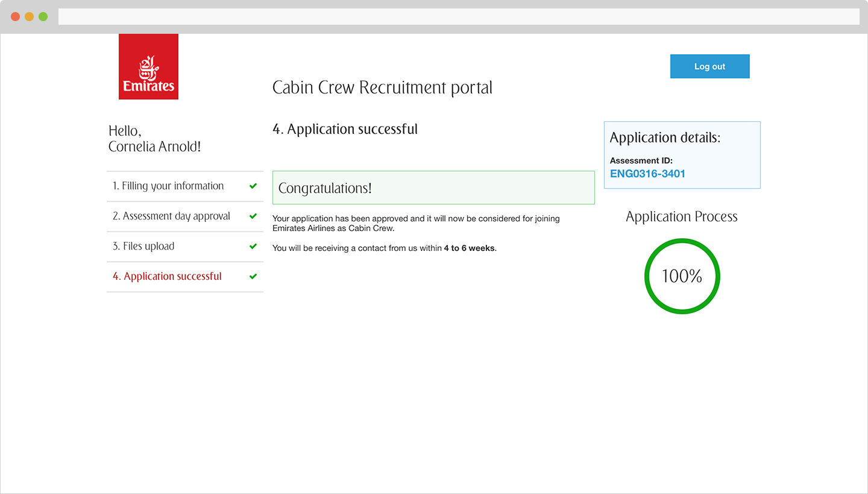Viewport: 868px width, 494px height.
Task: Click the green checkmark beside Filling your information
Action: tap(253, 186)
